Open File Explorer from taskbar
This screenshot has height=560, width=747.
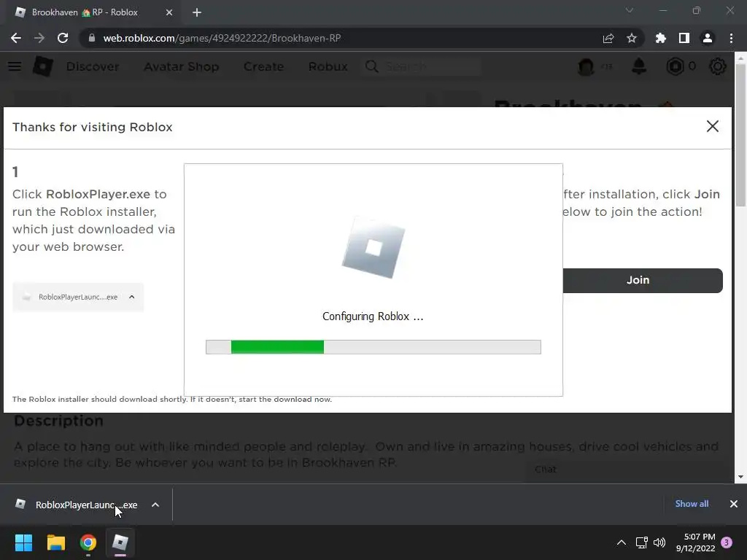[55, 542]
